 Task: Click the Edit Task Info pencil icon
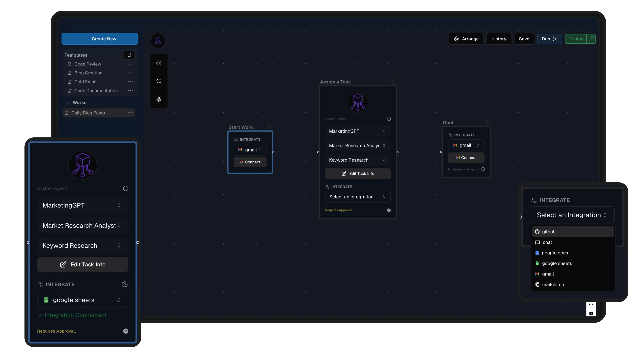coord(63,265)
